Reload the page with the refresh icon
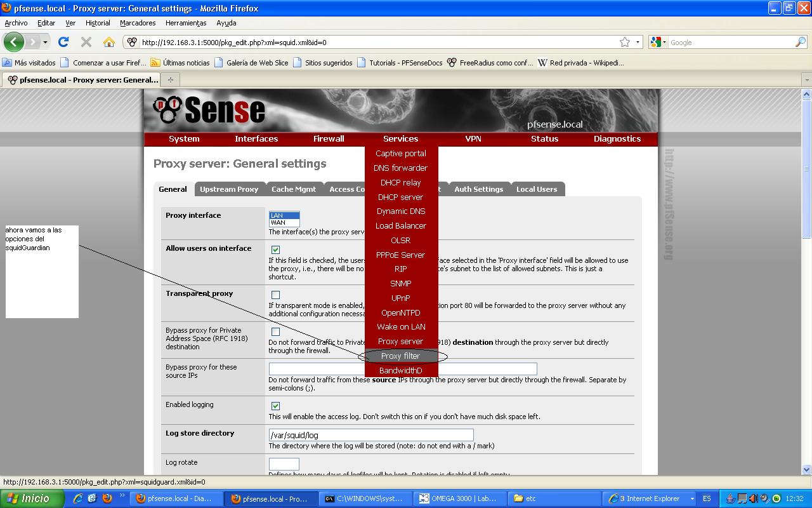812x508 pixels. (x=63, y=43)
